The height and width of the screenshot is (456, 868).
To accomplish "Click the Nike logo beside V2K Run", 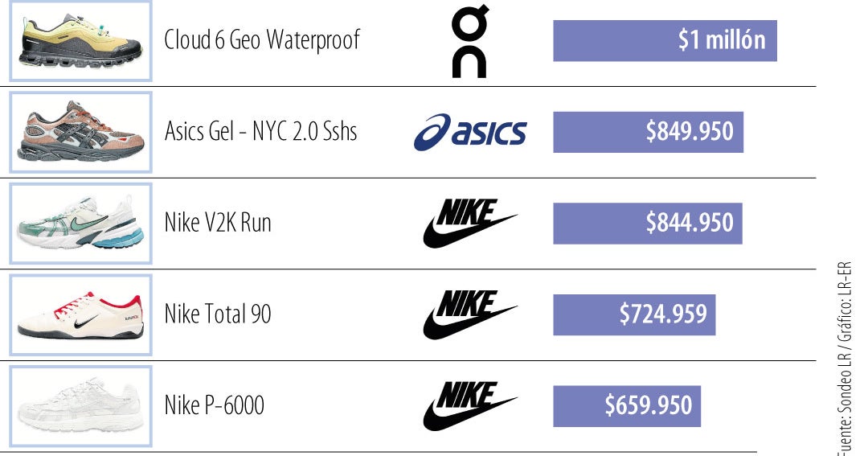I will click(470, 224).
